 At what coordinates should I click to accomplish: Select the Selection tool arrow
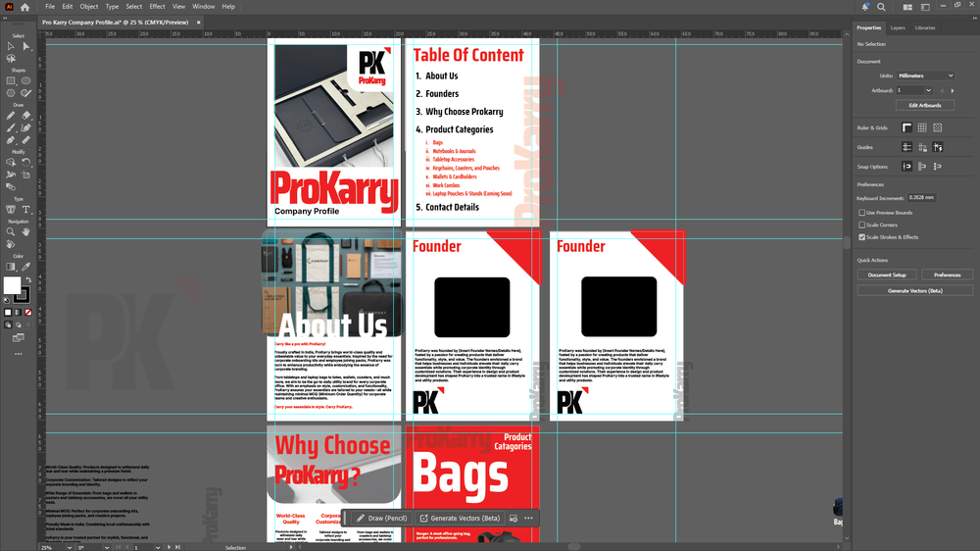(x=11, y=46)
